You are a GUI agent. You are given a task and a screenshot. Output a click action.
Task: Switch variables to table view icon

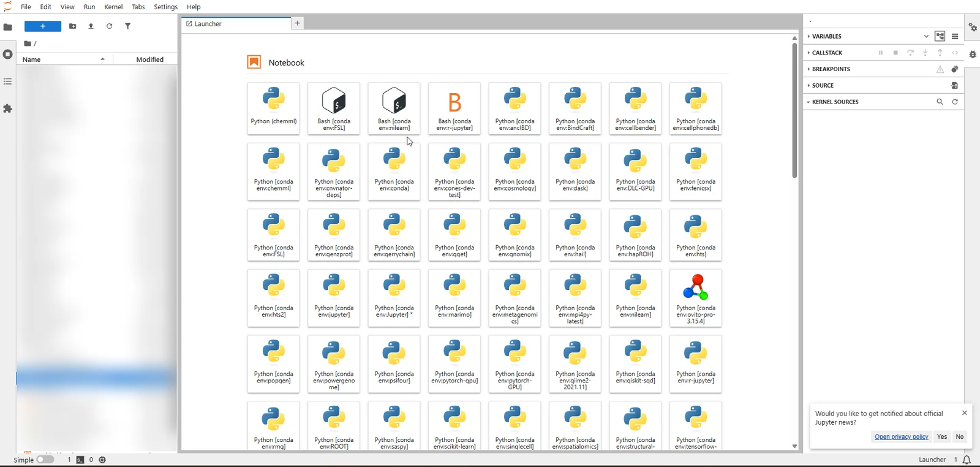coord(955,36)
